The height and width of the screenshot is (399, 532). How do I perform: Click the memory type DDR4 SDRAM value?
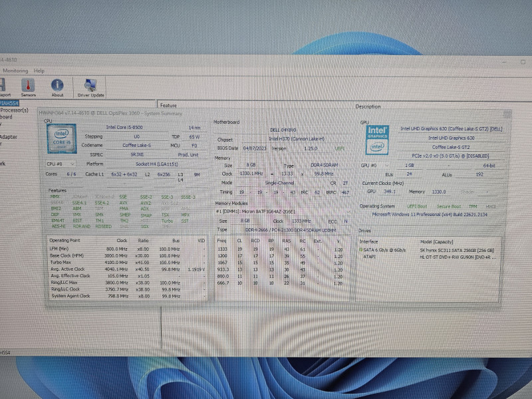coord(324,165)
